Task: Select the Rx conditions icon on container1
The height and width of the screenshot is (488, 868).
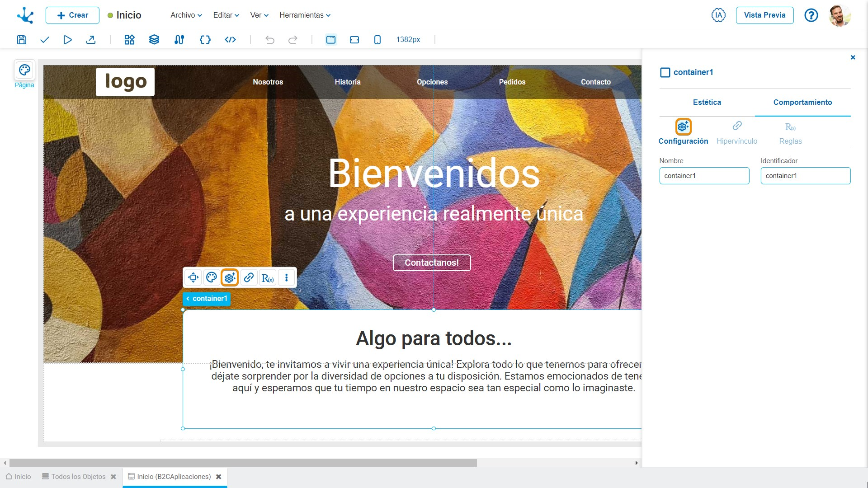Action: click(x=267, y=278)
